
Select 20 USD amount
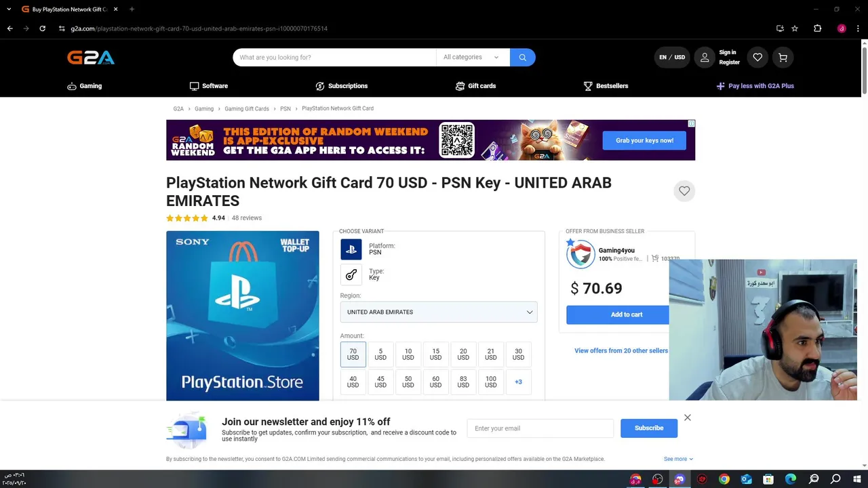463,354
